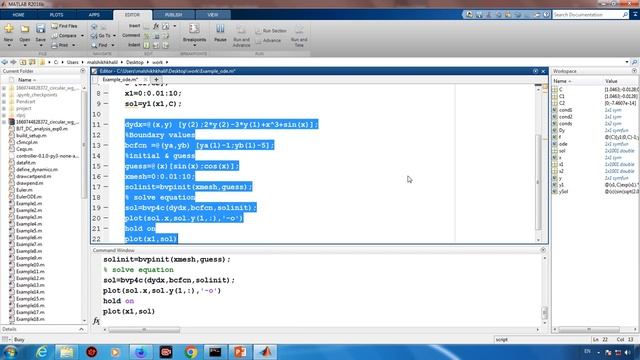Minimize the toolstrip with collapse arrow
This screenshot has width=640, height=360.
[x=635, y=15]
